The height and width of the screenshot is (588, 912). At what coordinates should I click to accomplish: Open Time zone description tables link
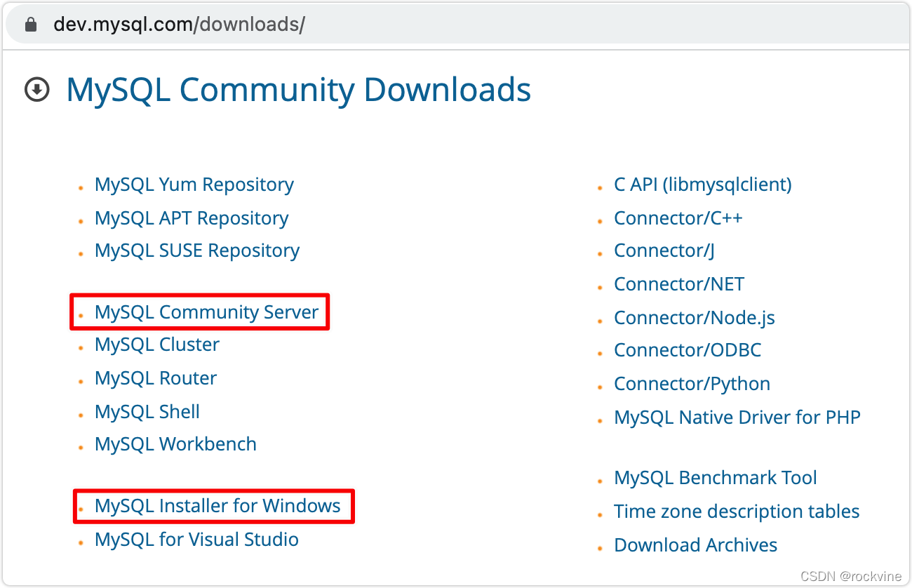click(x=737, y=512)
